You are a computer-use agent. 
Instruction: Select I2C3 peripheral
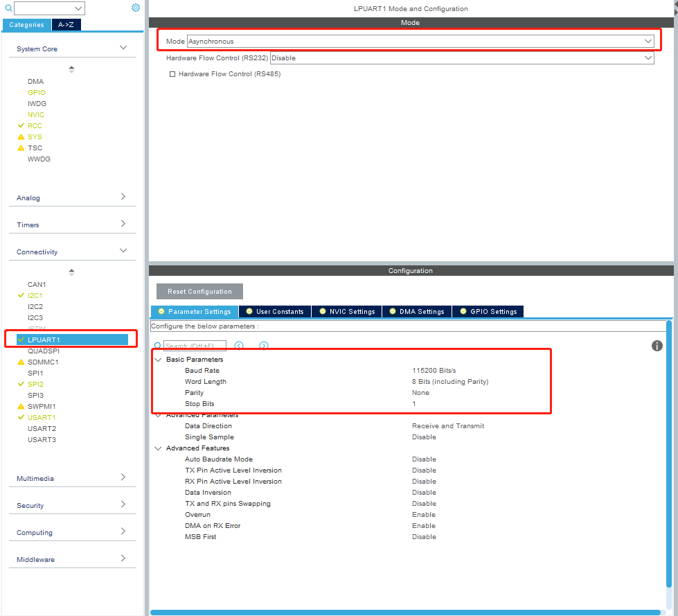click(x=35, y=318)
